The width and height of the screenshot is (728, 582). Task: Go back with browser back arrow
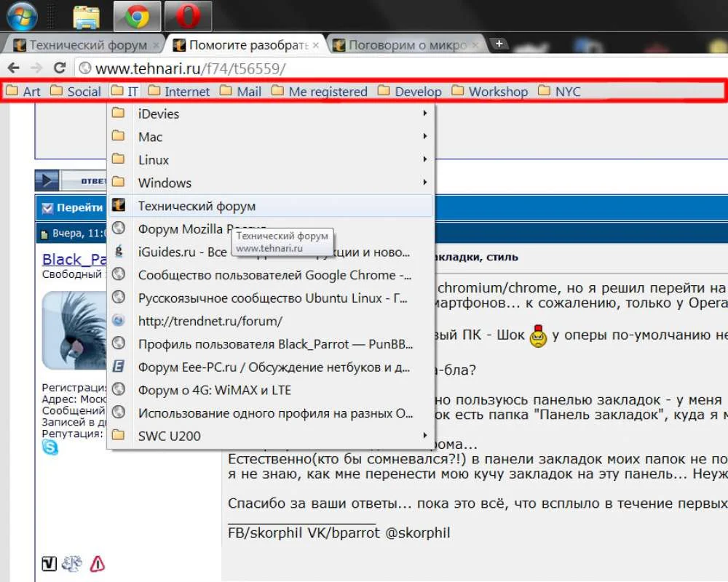click(13, 68)
